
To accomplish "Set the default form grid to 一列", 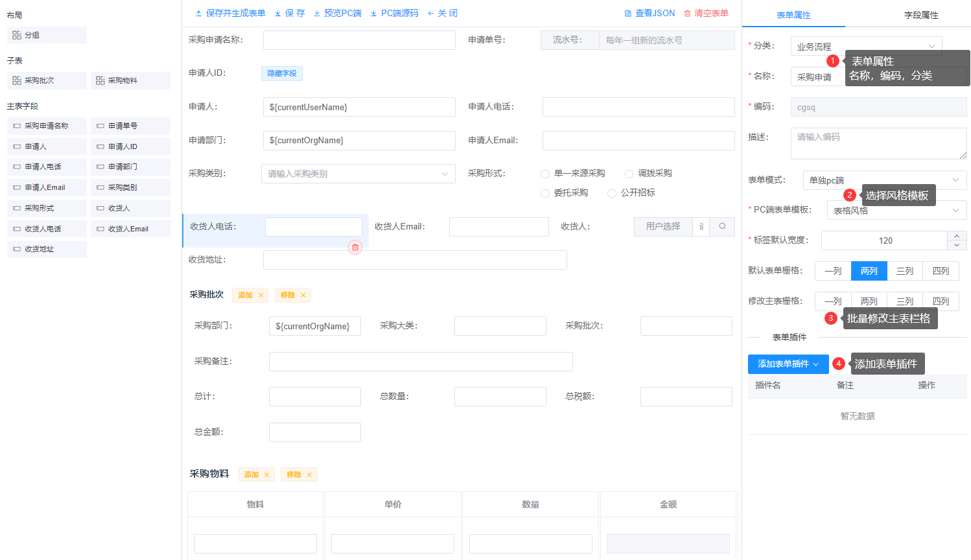I will [833, 271].
